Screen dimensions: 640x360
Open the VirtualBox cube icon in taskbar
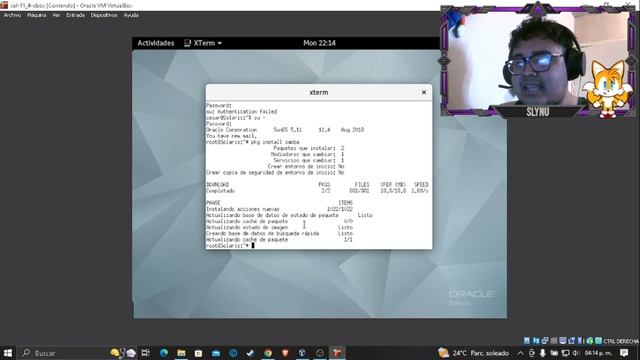click(x=302, y=353)
